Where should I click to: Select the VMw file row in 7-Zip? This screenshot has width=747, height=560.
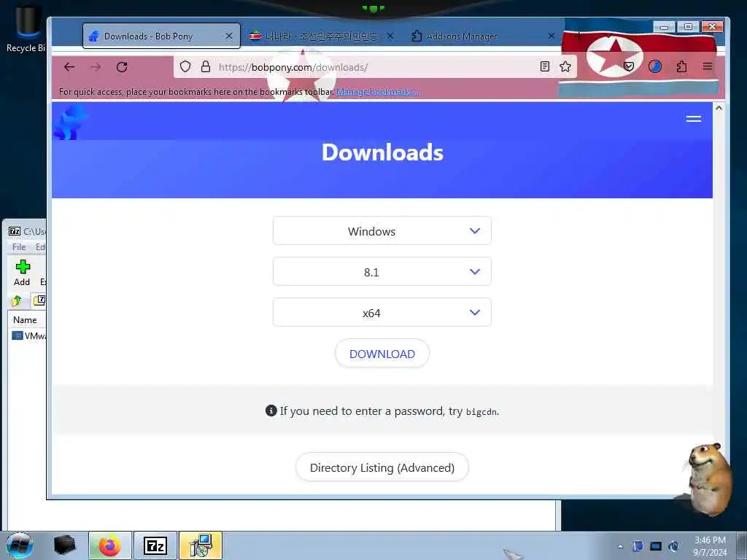click(28, 336)
